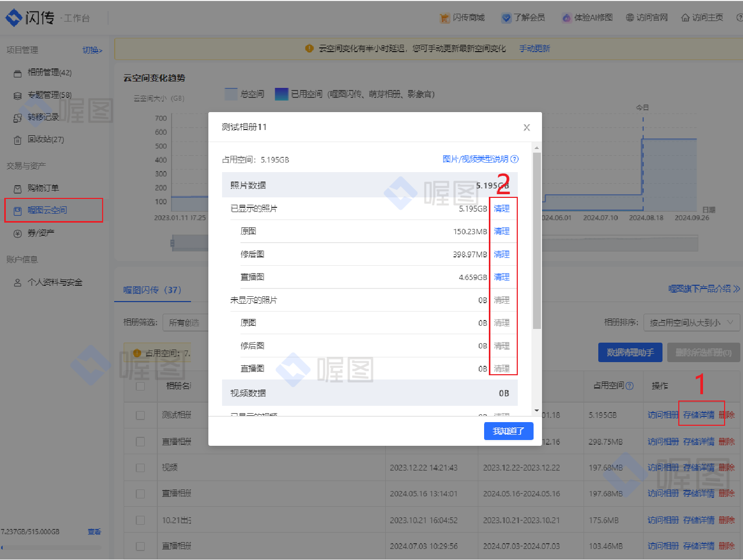The height and width of the screenshot is (560, 743).
Task: Click 我知道了 button
Action: 508,431
